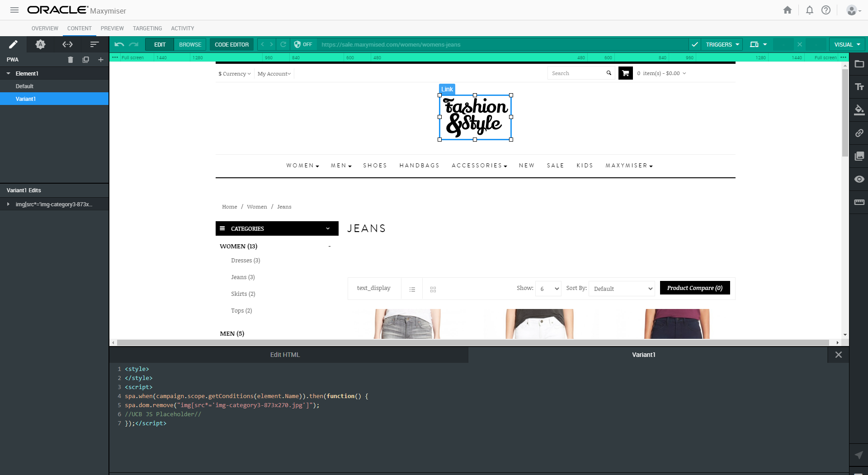The image size is (868, 475).
Task: Add a new item with plus icon
Action: coord(101,60)
